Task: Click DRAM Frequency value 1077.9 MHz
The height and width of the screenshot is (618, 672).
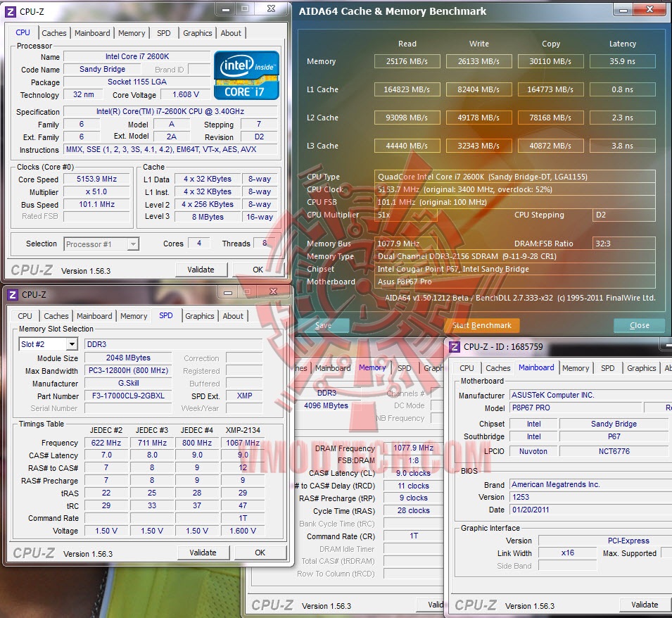Action: pos(413,448)
